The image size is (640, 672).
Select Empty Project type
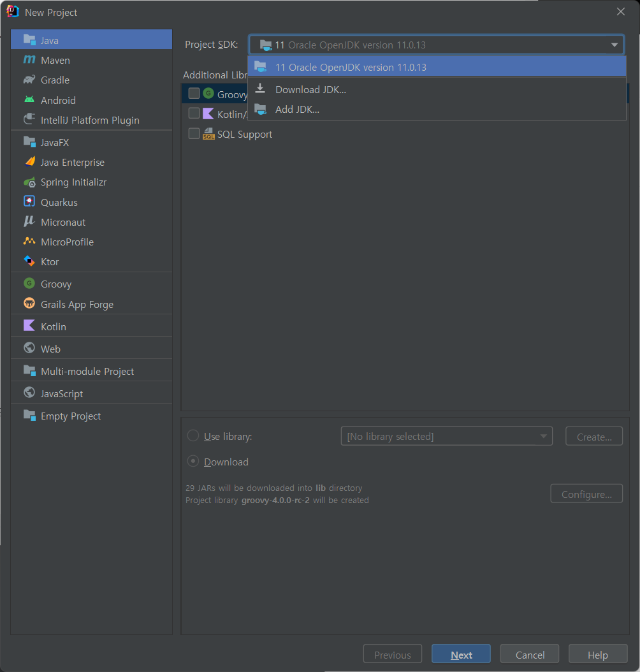point(91,416)
